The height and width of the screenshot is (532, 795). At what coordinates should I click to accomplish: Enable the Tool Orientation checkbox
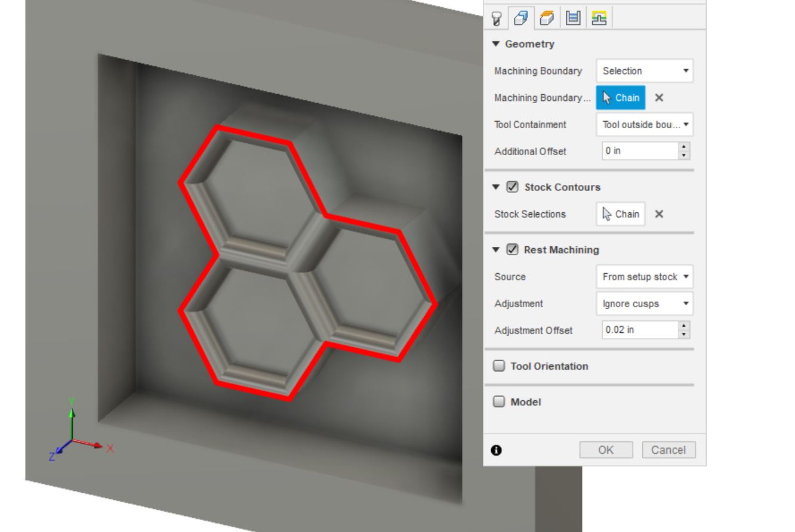[499, 366]
